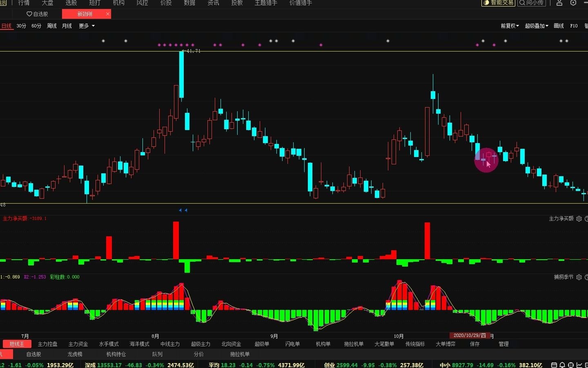
Task: Open the 大盘 menu
Action: [47, 3]
